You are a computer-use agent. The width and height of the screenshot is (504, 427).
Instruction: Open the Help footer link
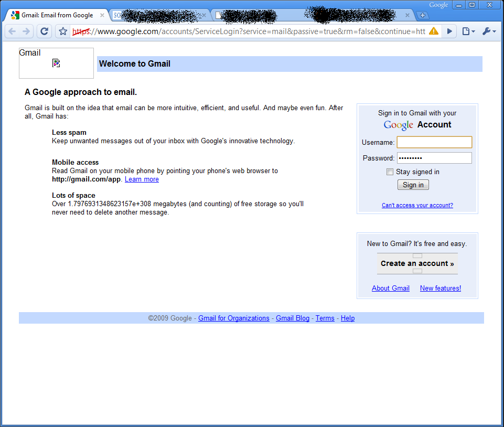coord(348,318)
